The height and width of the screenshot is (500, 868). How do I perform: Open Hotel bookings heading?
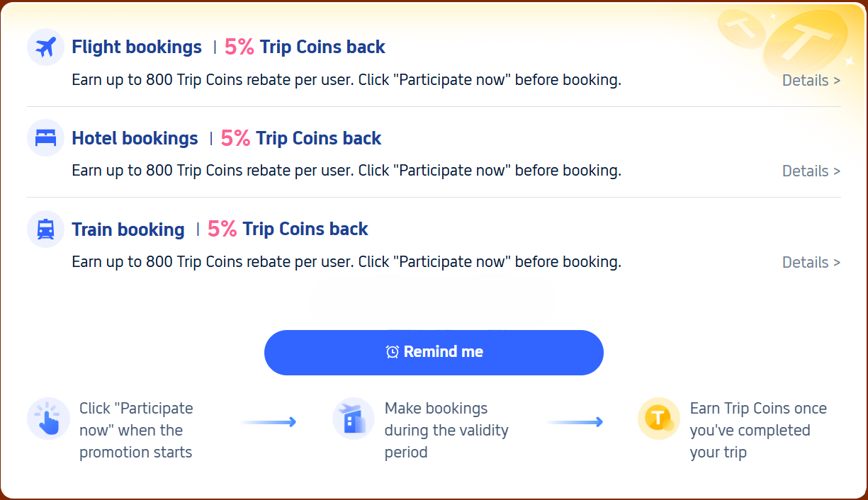[x=135, y=138]
